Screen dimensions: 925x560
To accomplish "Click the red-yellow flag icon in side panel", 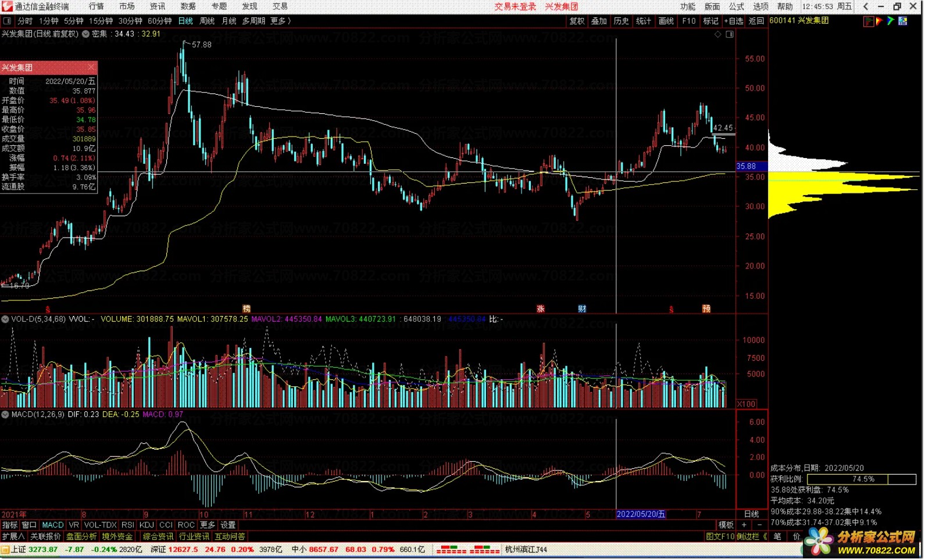I will pyautogui.click(x=880, y=21).
